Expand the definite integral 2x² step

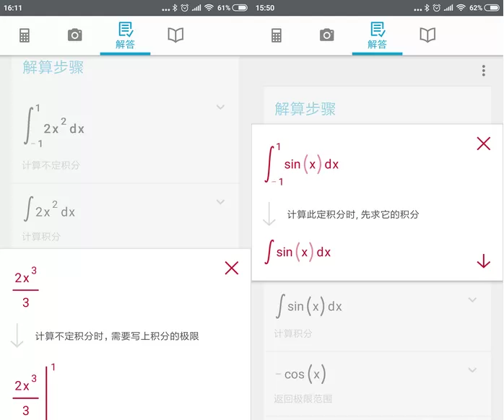coord(220,107)
